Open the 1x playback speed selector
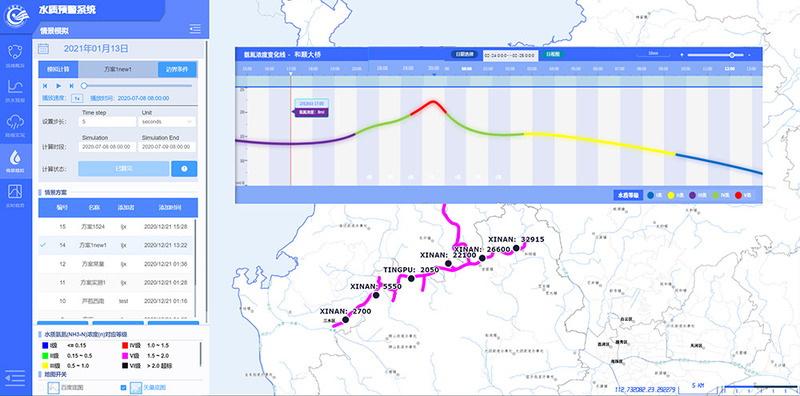This screenshot has width=800, height=396. [x=77, y=98]
